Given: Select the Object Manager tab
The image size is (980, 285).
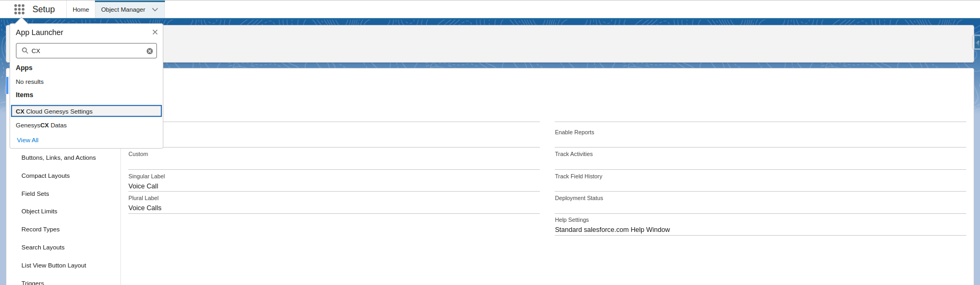Looking at the screenshot, I should pos(123,10).
